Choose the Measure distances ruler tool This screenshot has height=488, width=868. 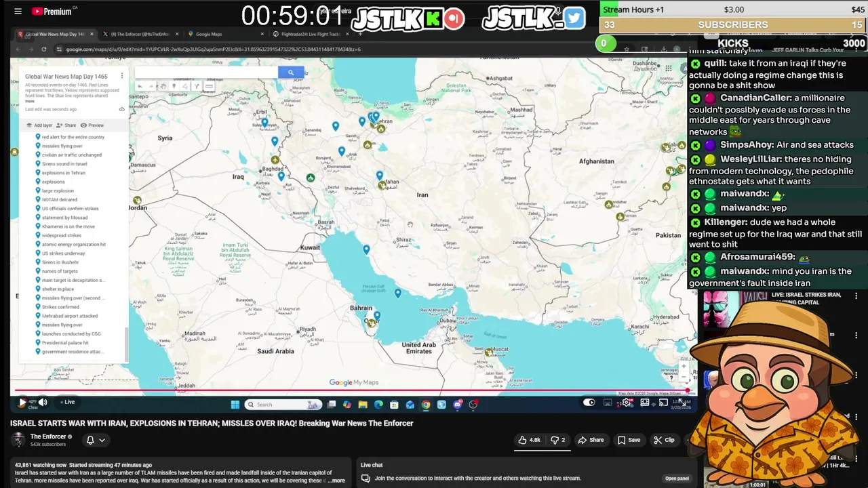(209, 86)
